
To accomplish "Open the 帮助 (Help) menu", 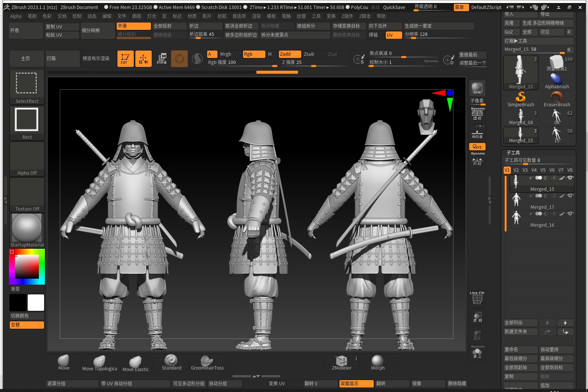I will 381,16.
